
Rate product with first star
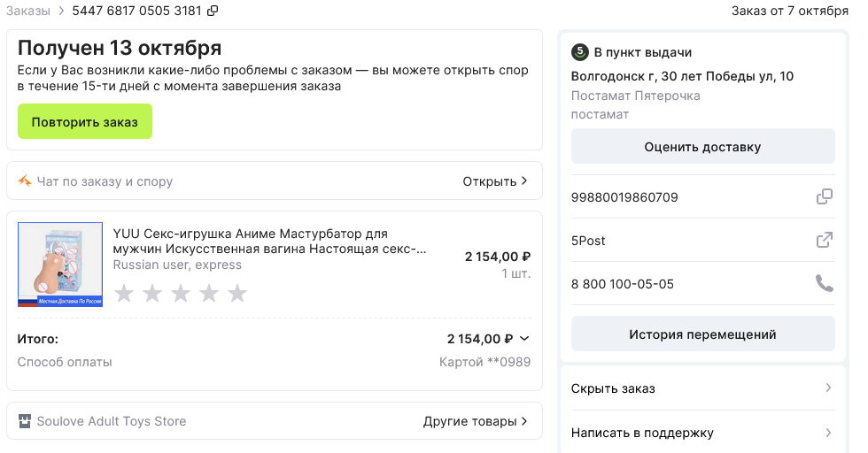(124, 293)
